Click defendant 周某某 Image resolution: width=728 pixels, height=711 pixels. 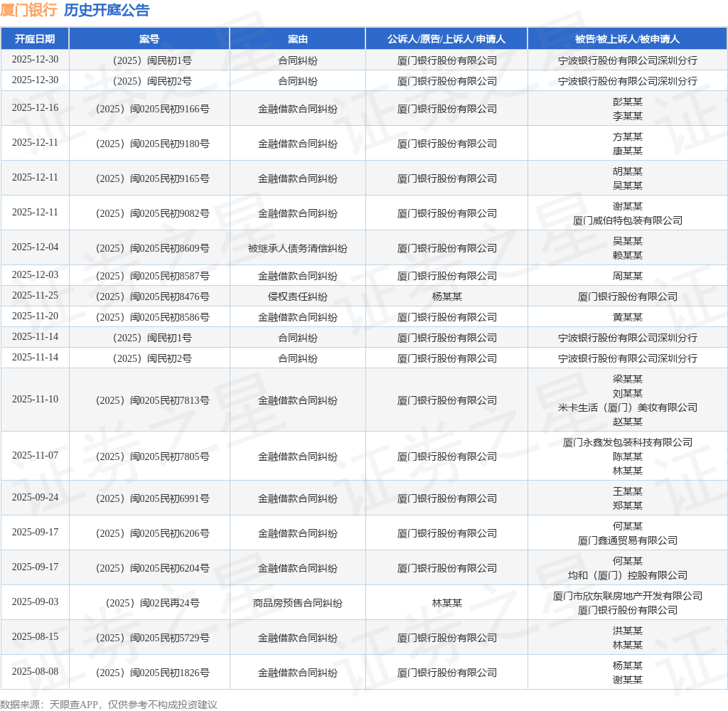point(627,276)
